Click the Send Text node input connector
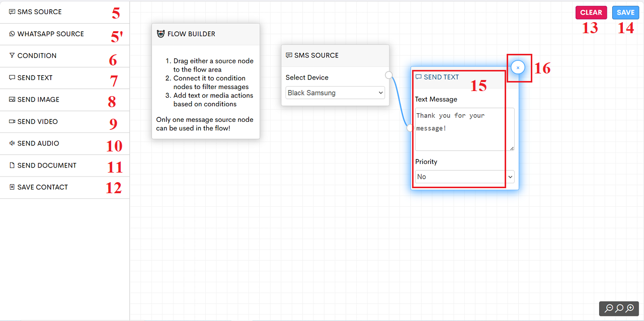Image resolution: width=644 pixels, height=321 pixels. pos(411,128)
